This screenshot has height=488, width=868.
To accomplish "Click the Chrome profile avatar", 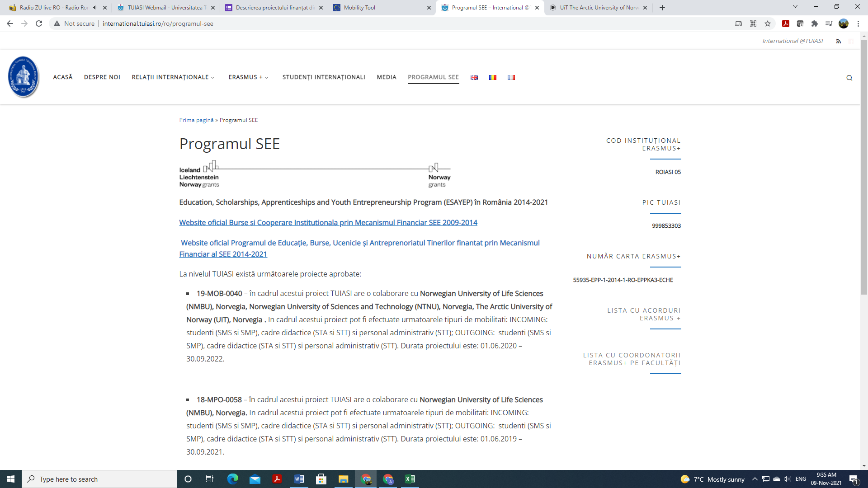I will [x=844, y=23].
